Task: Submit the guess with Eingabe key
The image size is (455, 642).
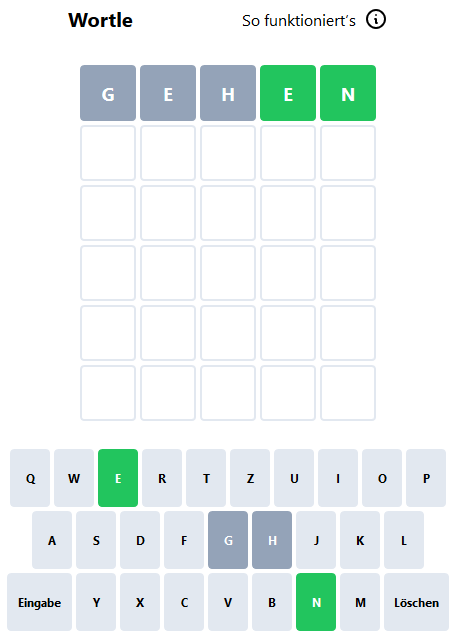Action: [39, 602]
